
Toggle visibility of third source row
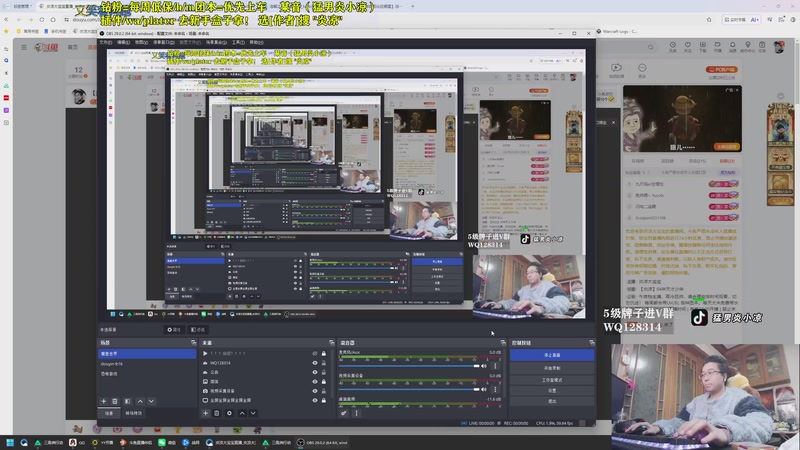pos(315,372)
